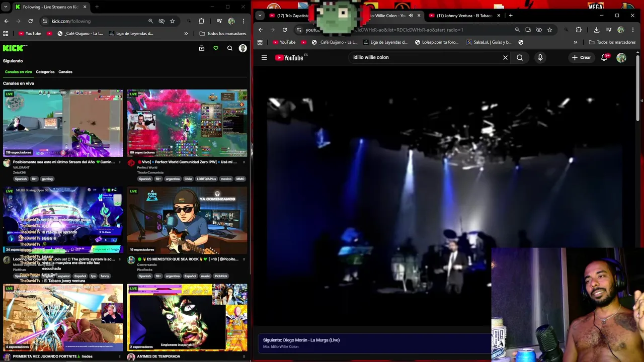
Task: Open YouTube notifications bell
Action: click(x=604, y=57)
